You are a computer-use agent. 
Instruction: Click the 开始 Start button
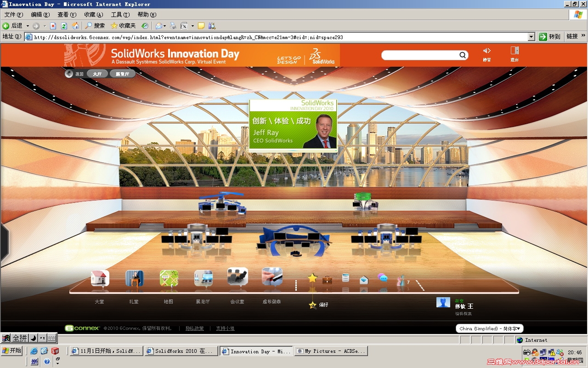coord(12,351)
